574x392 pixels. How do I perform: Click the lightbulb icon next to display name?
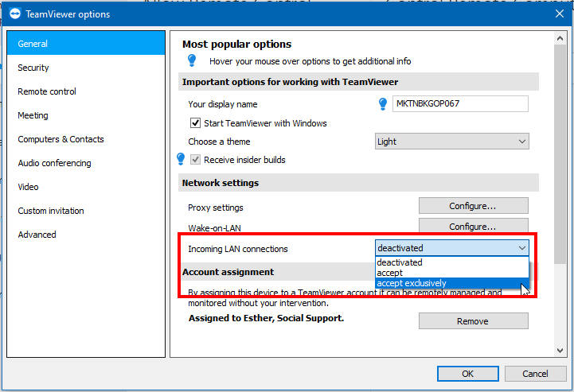click(382, 103)
